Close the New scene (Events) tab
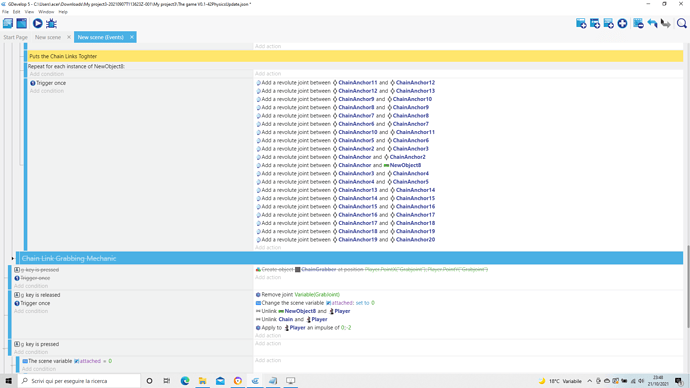 [132, 37]
